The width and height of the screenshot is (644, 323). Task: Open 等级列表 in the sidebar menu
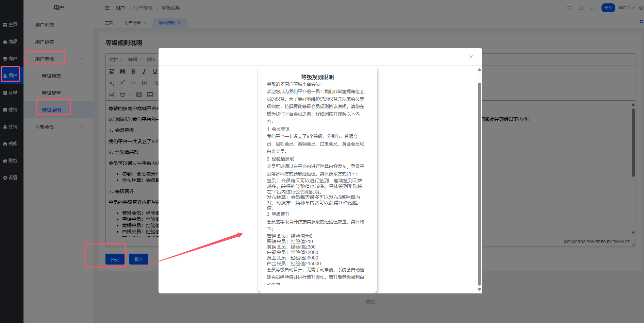[51, 76]
